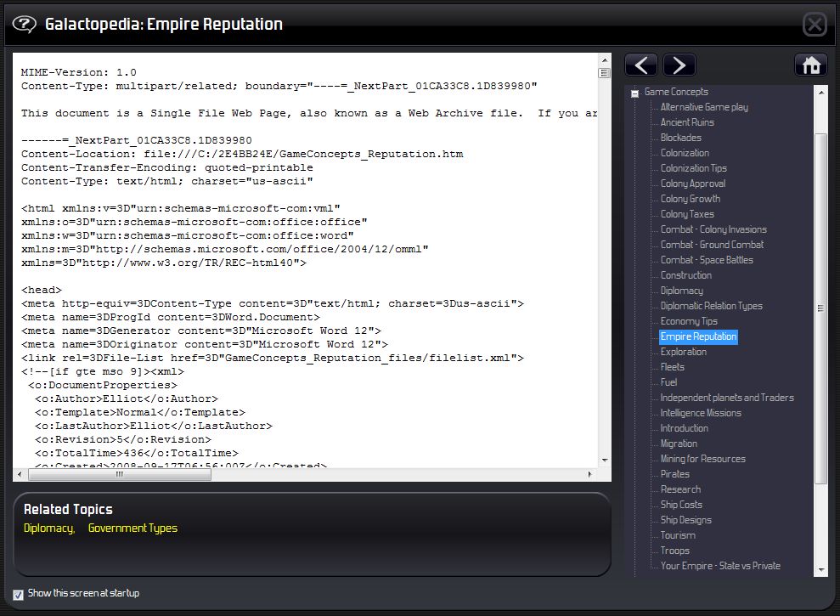Select the Game Concepts root node
Image resolution: width=840 pixels, height=616 pixels.
(x=676, y=92)
